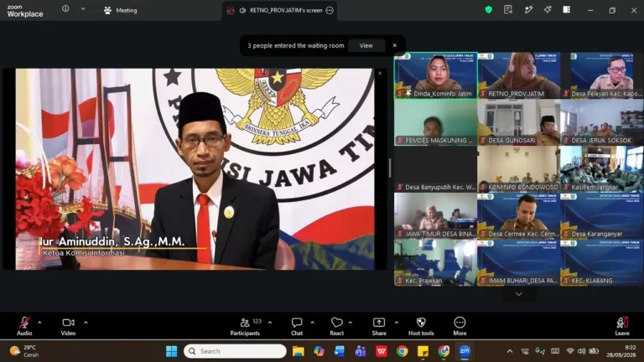Select RETNO_PROVJATIM video tile
Screen dimensions: 644x362
click(x=519, y=75)
